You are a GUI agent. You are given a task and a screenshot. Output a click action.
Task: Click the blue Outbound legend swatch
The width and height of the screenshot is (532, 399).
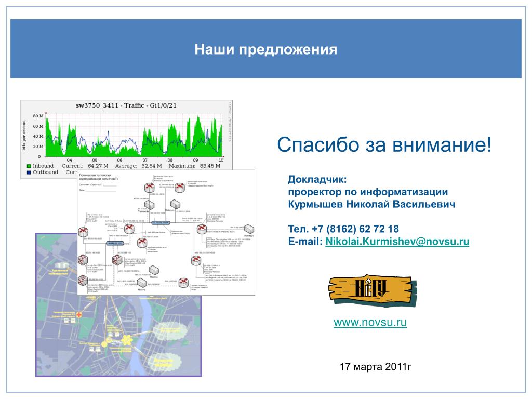pyautogui.click(x=29, y=172)
